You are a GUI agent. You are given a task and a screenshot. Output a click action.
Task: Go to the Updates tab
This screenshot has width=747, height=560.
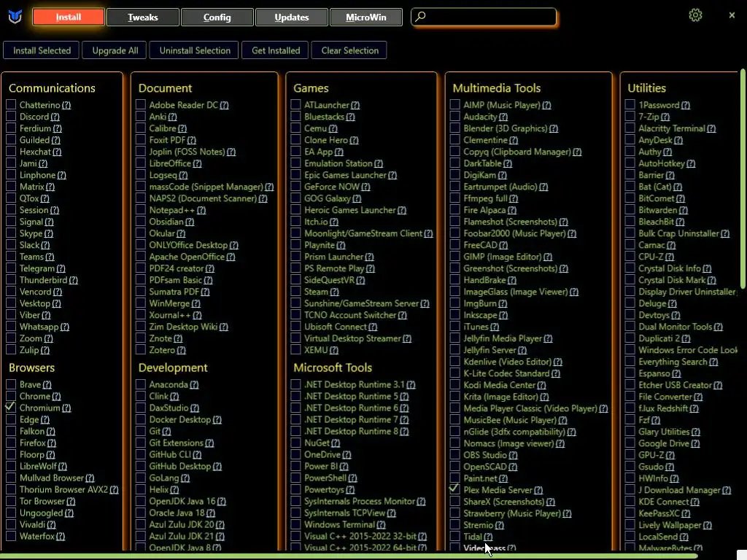point(292,17)
